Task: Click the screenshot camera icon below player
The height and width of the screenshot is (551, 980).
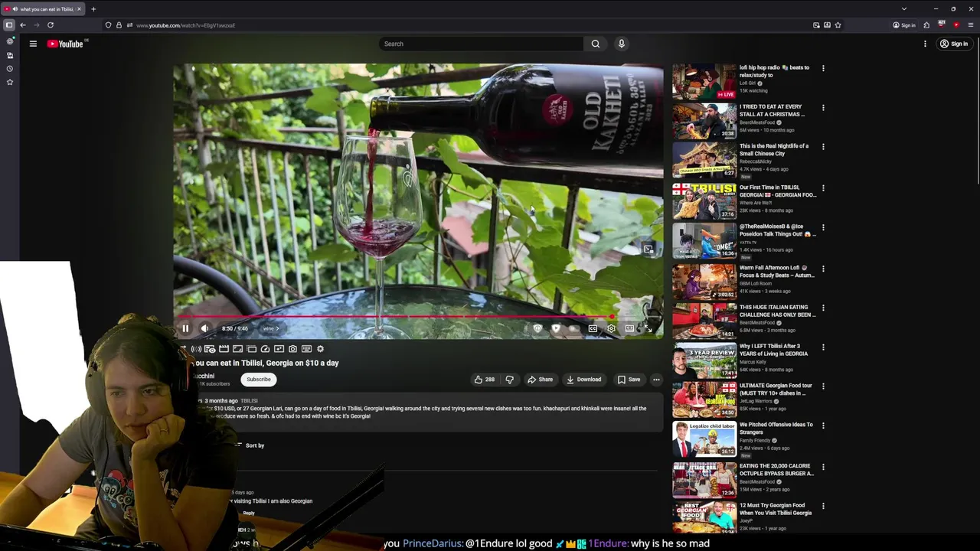Action: tap(292, 349)
